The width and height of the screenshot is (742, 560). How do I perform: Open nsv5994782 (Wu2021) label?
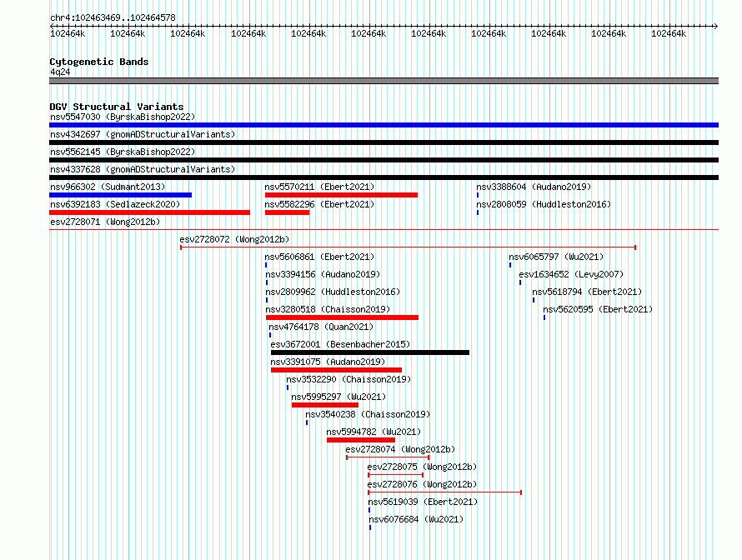pos(374,432)
